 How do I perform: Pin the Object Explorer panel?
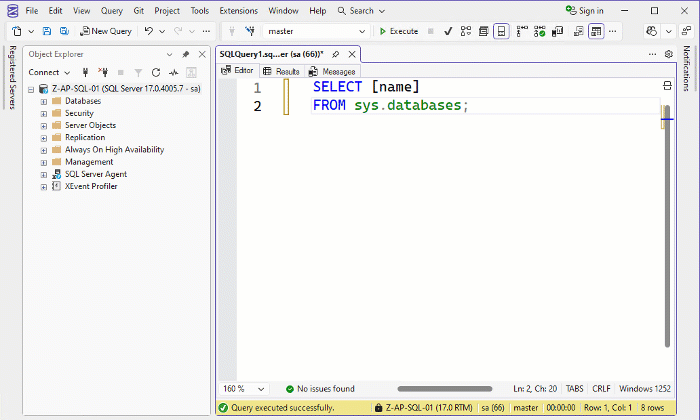(185, 54)
